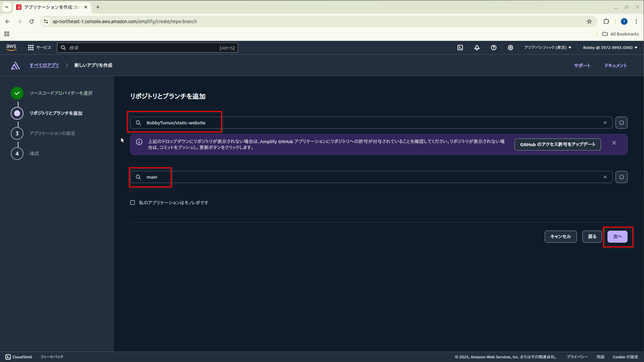Click the 次へ button

pyautogui.click(x=617, y=237)
